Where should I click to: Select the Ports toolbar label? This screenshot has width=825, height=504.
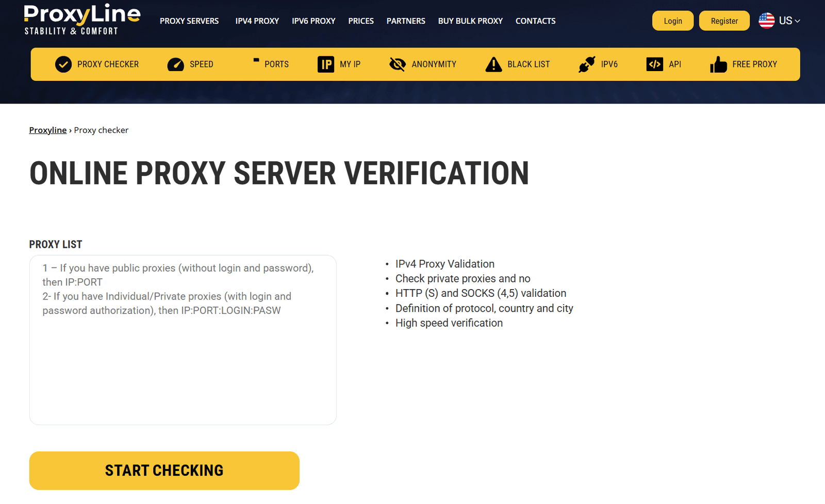277,64
